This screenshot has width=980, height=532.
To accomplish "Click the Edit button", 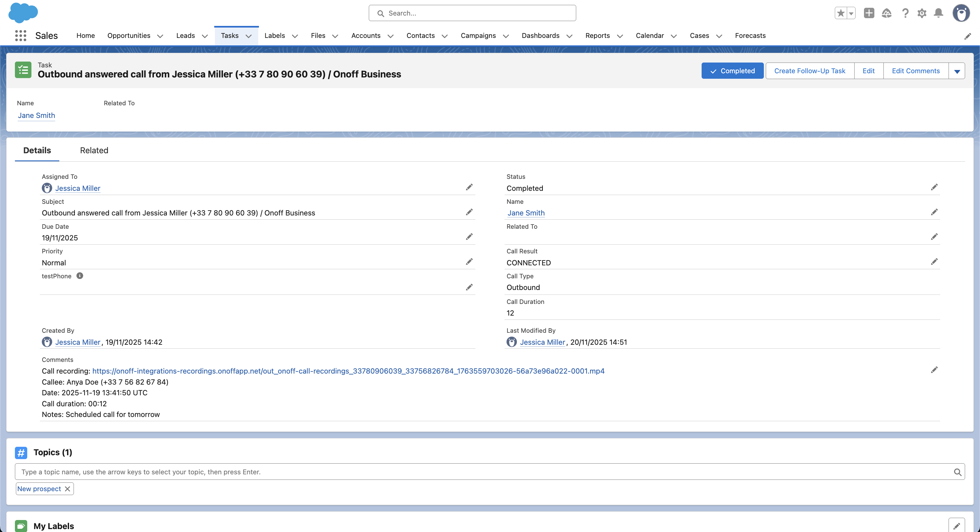I will coord(869,71).
